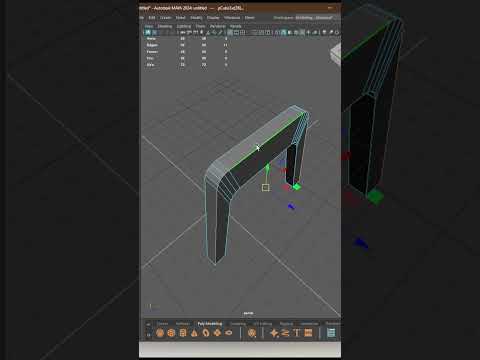Select the highlighted green top edge of mesh

(x=265, y=143)
